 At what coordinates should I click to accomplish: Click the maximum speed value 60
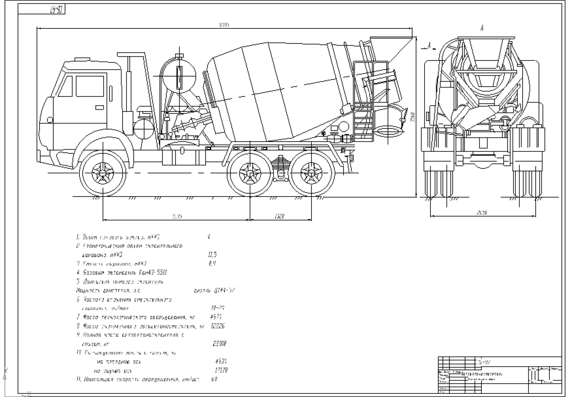click(214, 379)
